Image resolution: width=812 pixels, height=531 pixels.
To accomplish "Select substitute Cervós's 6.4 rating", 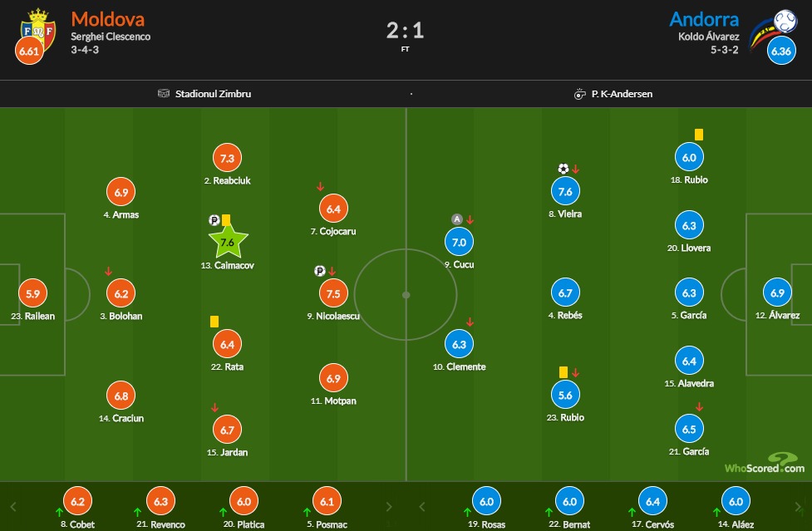I will pos(652,501).
